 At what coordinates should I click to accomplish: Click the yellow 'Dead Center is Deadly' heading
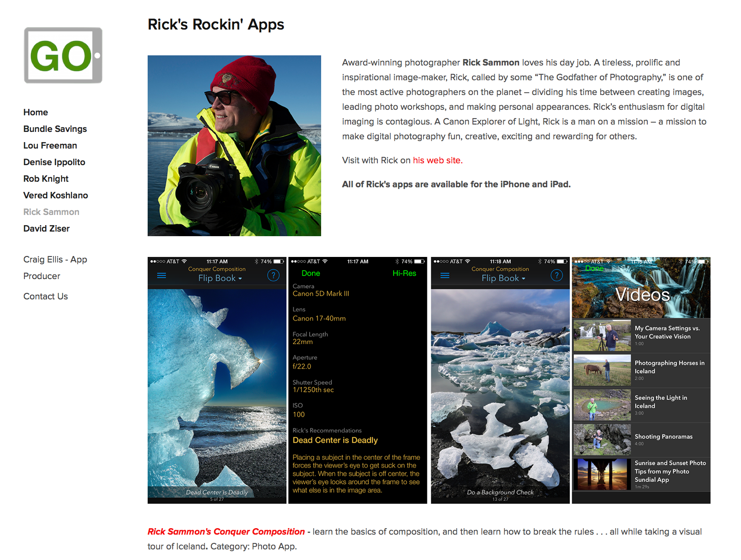(x=335, y=440)
